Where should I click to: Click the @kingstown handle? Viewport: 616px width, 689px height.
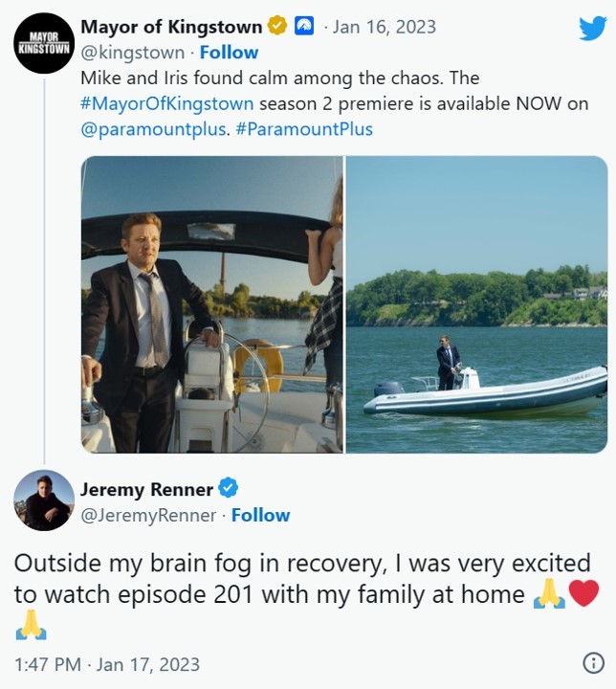133,52
